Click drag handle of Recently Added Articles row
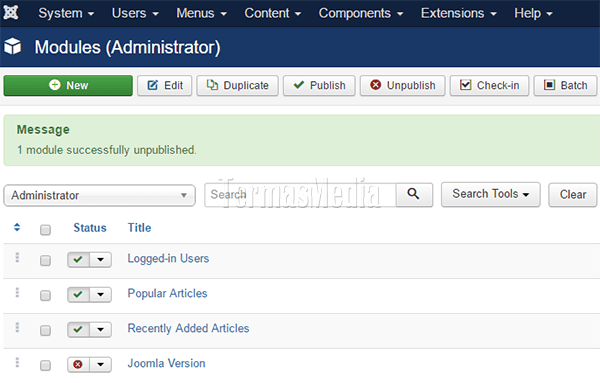Image resolution: width=600 pixels, height=383 pixels. (17, 328)
